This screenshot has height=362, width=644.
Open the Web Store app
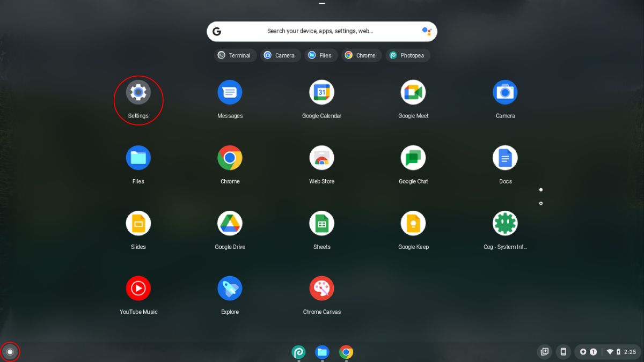(x=321, y=157)
